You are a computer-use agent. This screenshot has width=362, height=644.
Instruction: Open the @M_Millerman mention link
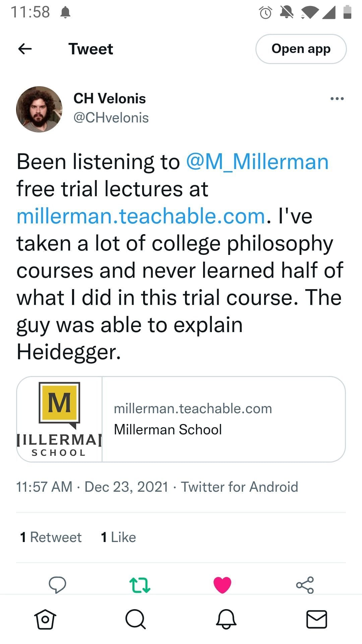click(257, 162)
